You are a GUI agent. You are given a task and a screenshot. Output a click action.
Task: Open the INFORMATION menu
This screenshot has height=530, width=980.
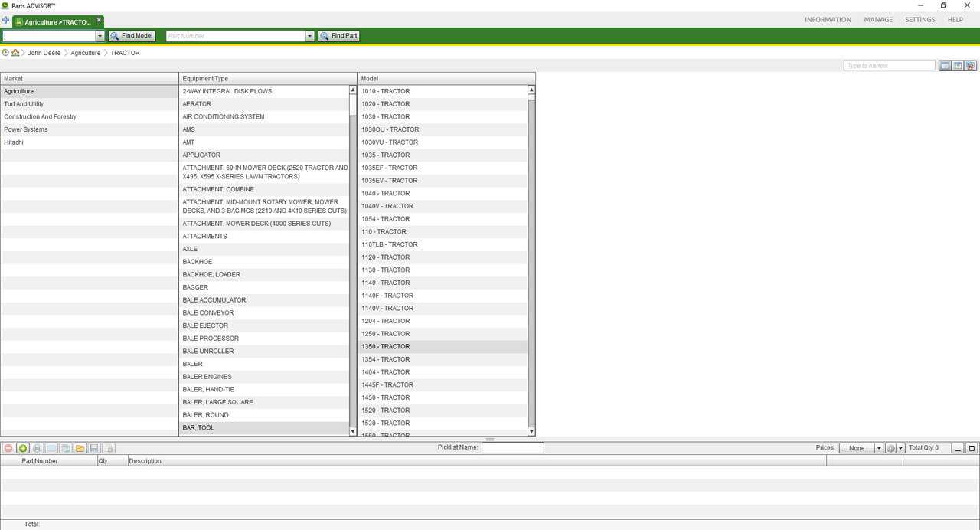pyautogui.click(x=828, y=20)
